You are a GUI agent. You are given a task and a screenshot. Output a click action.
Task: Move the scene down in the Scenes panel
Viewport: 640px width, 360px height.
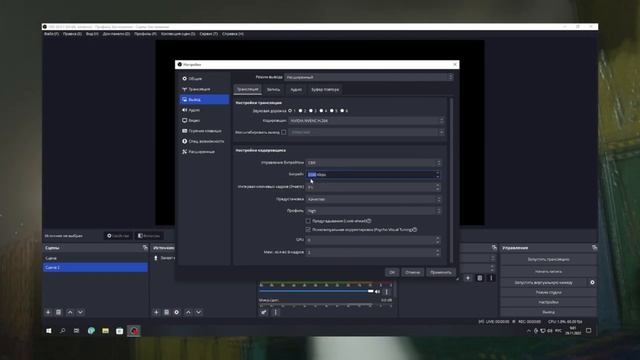click(x=80, y=312)
